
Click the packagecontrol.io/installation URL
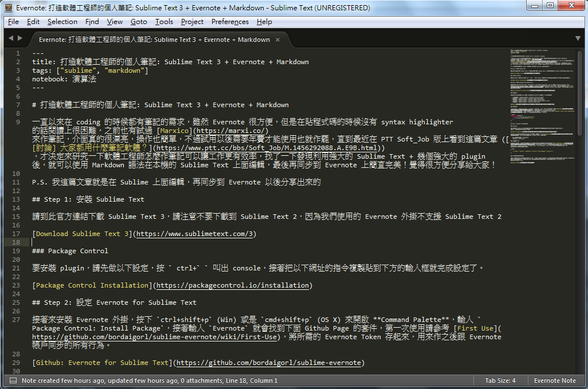click(233, 285)
